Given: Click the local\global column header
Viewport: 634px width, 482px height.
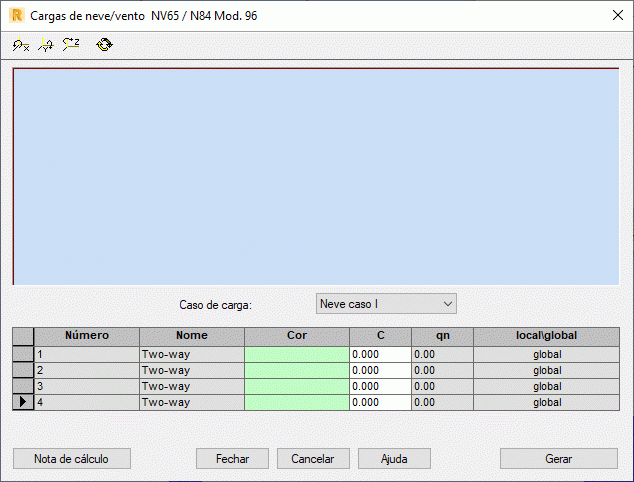Looking at the screenshot, I should tap(547, 336).
